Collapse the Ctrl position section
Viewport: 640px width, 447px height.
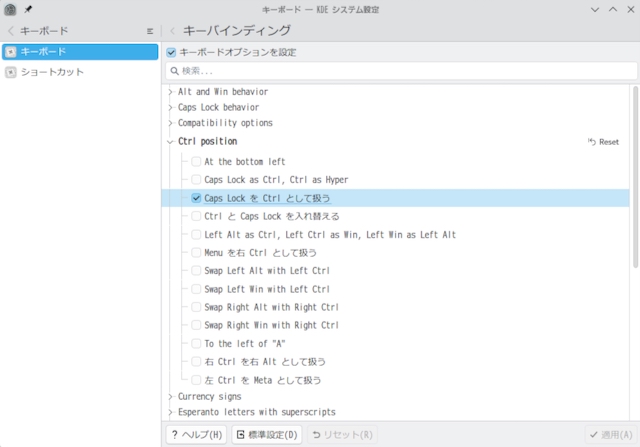[171, 142]
